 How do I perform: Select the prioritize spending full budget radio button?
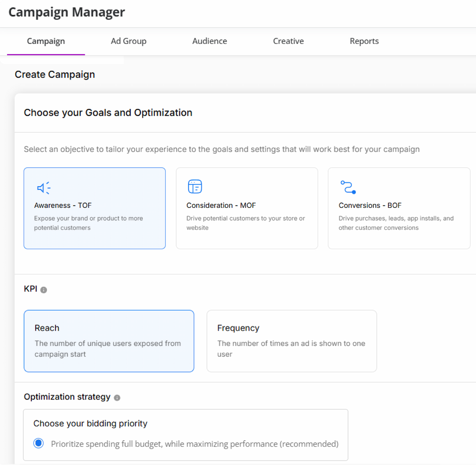click(x=38, y=443)
